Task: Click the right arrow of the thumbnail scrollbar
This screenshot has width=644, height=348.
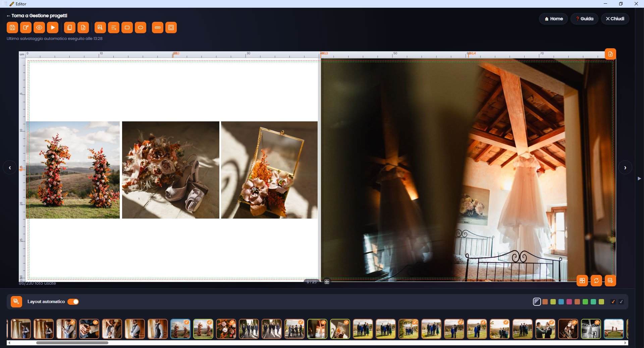Action: pyautogui.click(x=626, y=343)
